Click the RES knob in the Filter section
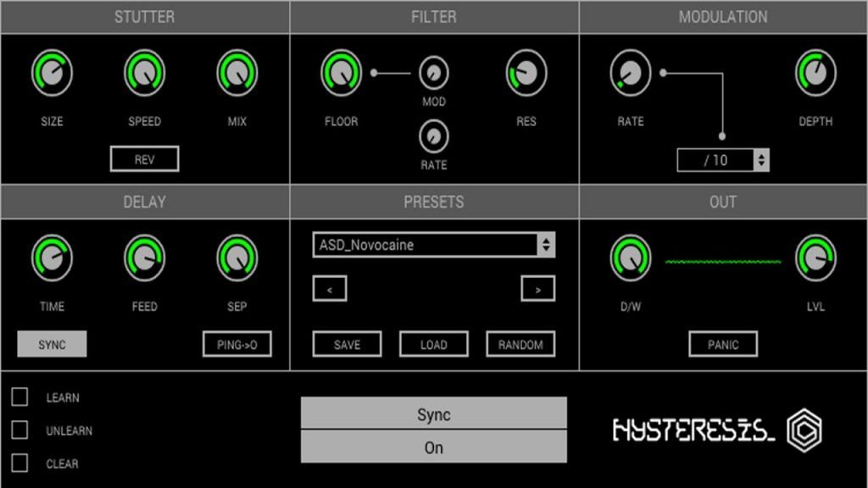Image resolution: width=868 pixels, height=488 pixels. click(x=526, y=75)
